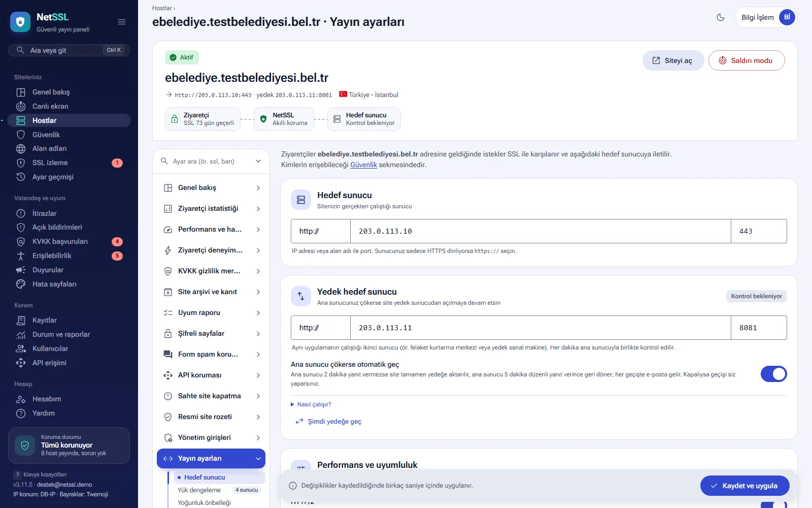
Task: Open KVKK başvuruları in the sidebar
Action: (x=69, y=241)
